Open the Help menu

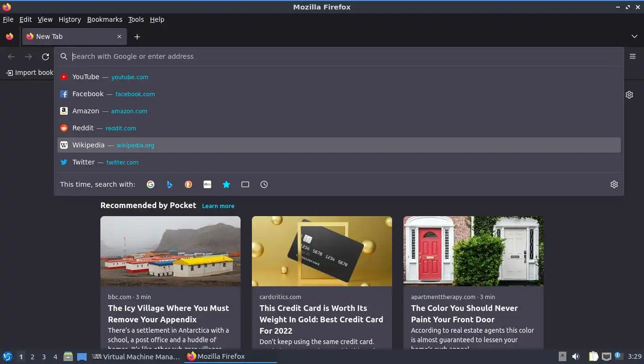(x=157, y=19)
